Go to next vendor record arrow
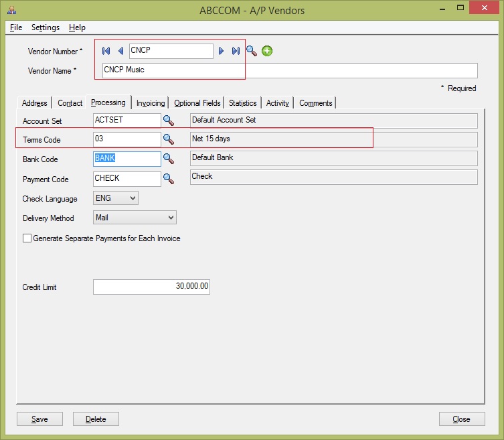This screenshot has height=440, width=504. (x=222, y=51)
